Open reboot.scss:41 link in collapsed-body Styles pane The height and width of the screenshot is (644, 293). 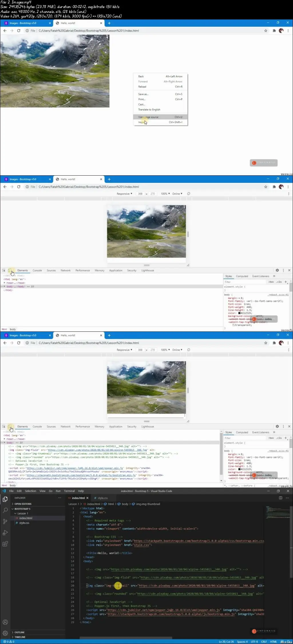(278, 295)
